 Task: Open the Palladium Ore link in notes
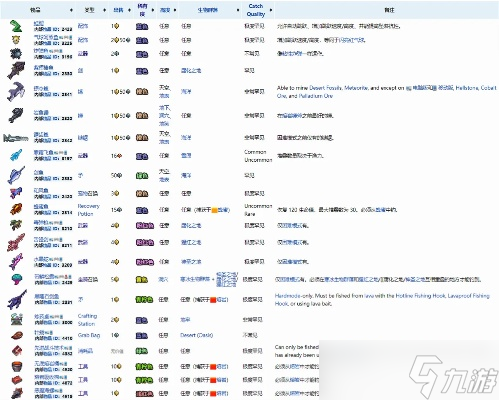[316, 96]
